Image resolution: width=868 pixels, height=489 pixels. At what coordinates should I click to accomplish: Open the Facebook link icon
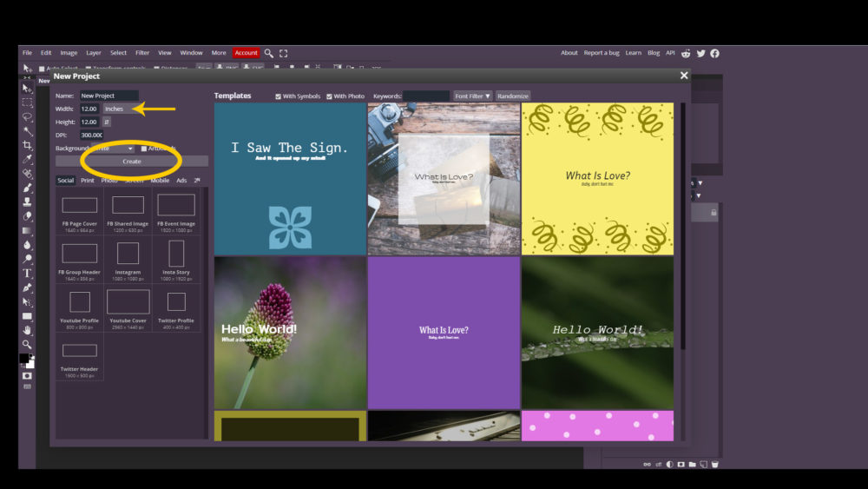coord(715,53)
